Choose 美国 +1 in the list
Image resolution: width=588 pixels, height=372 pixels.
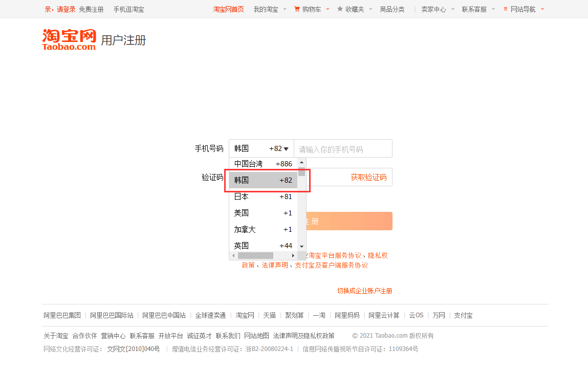(263, 213)
